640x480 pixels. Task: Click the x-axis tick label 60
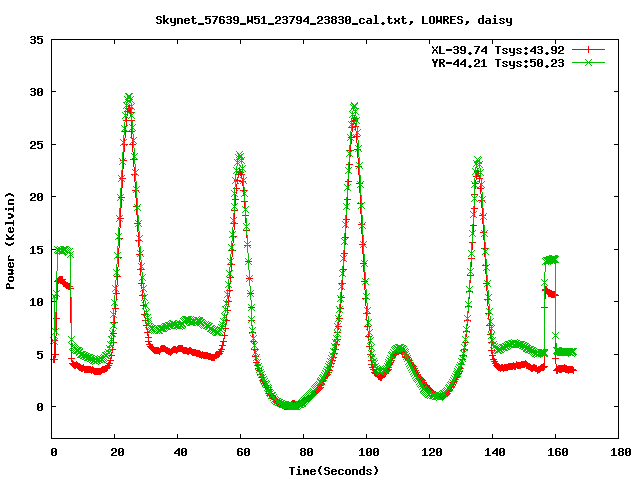tap(243, 452)
